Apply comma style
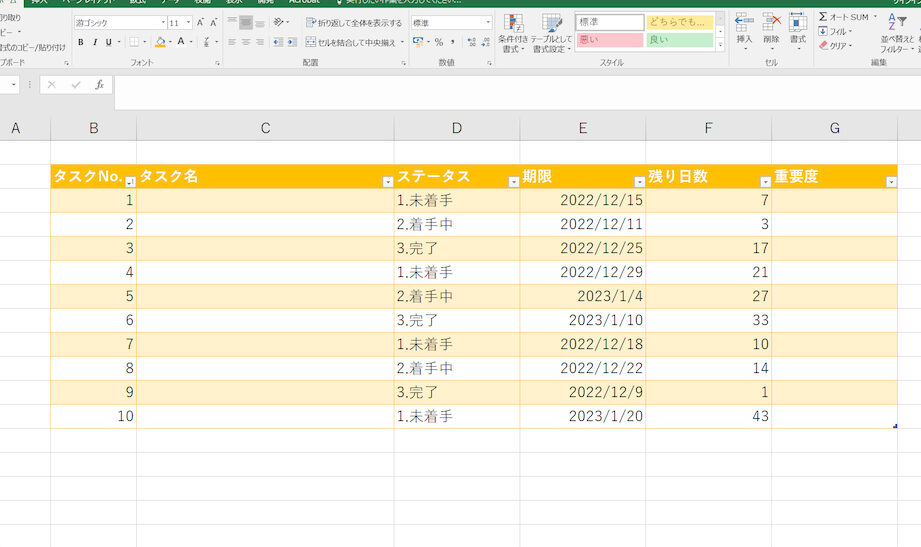921x547 pixels. [452, 42]
